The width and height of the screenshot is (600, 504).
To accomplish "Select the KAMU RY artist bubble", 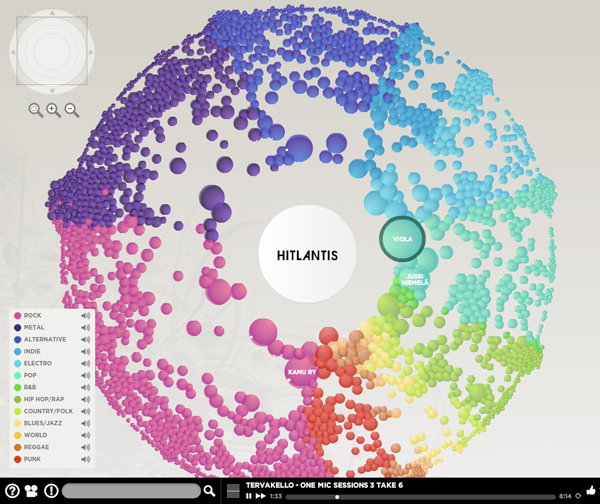I will [302, 372].
